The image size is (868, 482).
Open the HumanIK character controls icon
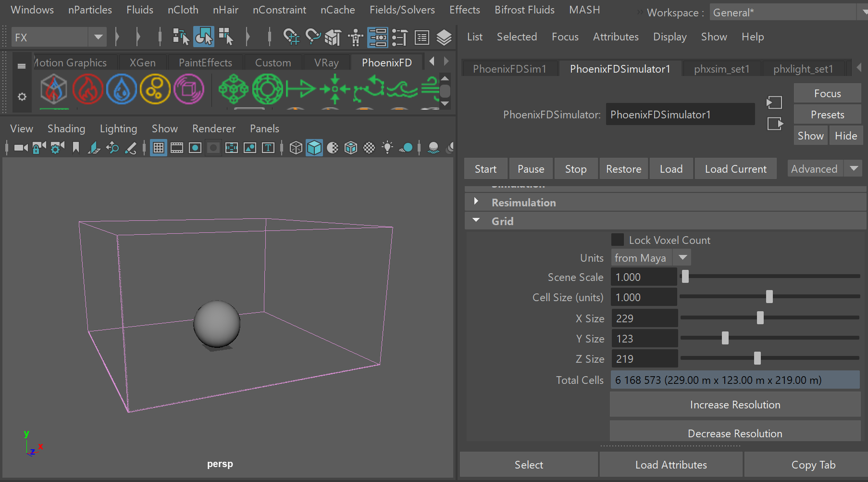[356, 37]
